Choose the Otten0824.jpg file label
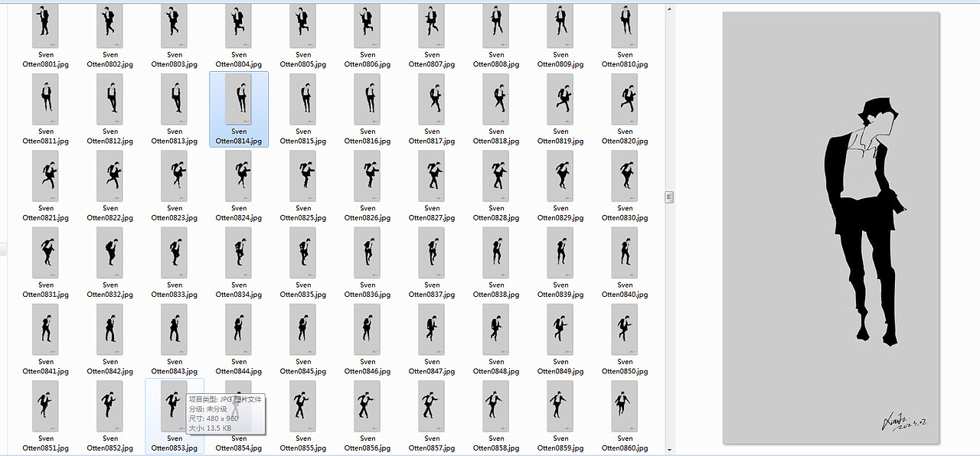980x456 pixels. click(239, 213)
